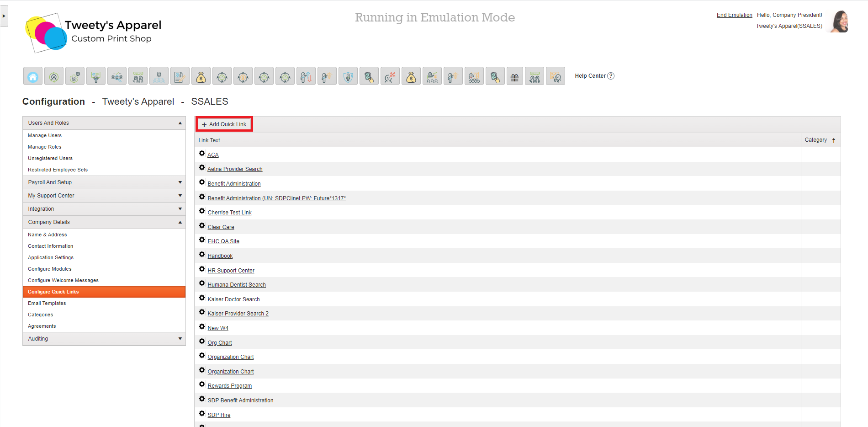
Task: Open Agreements in the sidebar
Action: pos(42,326)
